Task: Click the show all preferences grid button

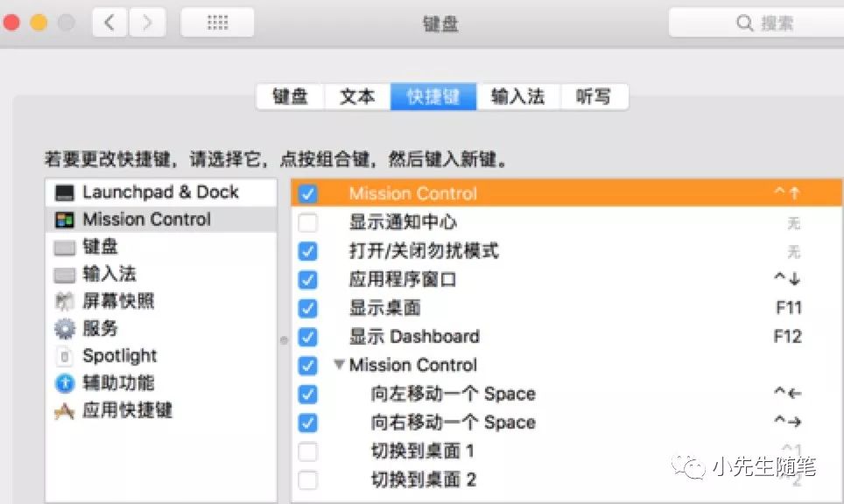Action: 217,23
